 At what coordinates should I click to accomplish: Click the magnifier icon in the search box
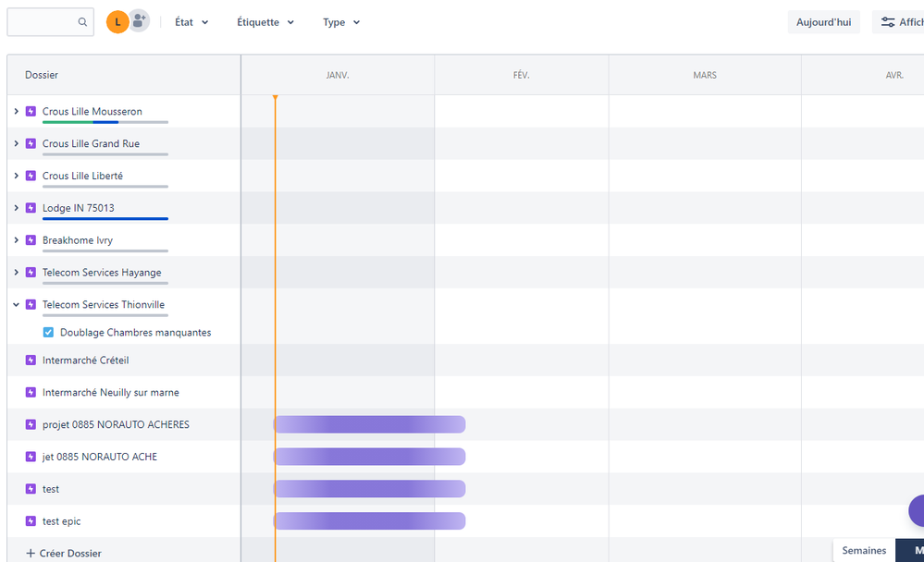tap(81, 21)
